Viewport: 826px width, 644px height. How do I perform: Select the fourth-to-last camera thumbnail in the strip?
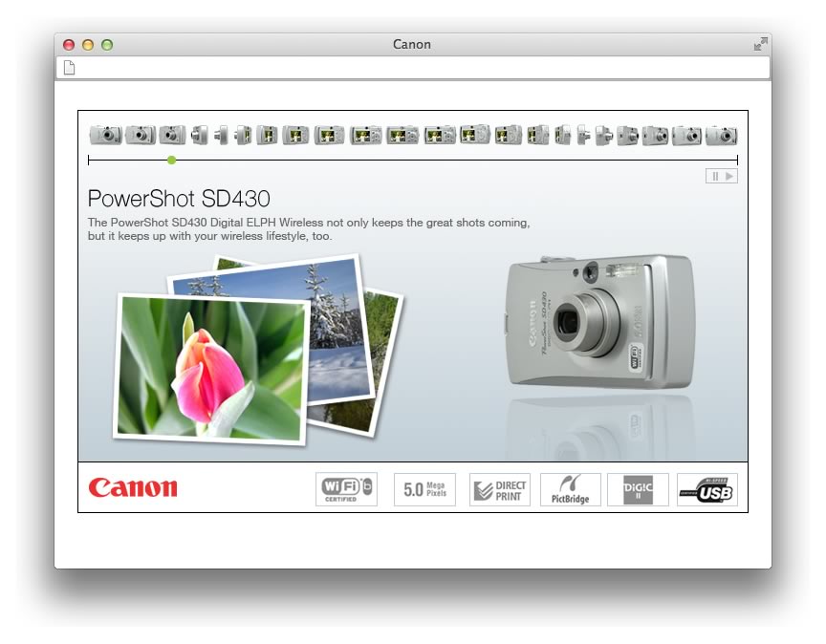627,135
